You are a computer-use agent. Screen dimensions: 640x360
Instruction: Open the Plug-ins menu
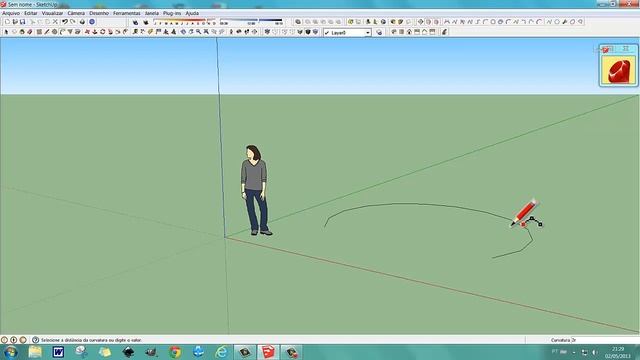click(172, 13)
